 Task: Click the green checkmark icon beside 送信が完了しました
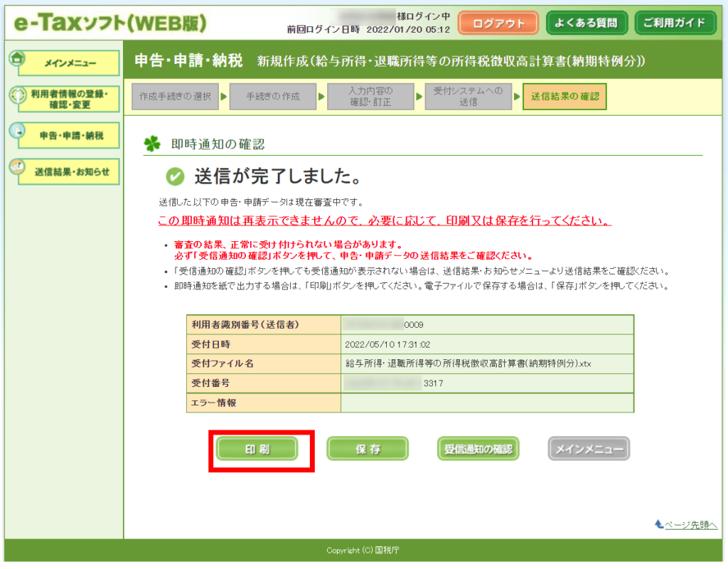click(174, 176)
